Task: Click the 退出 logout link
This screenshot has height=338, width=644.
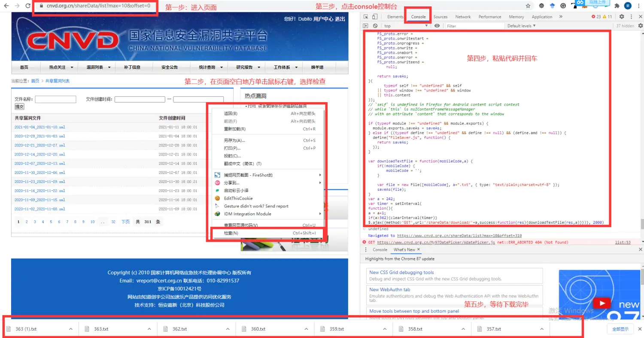Action: click(340, 19)
